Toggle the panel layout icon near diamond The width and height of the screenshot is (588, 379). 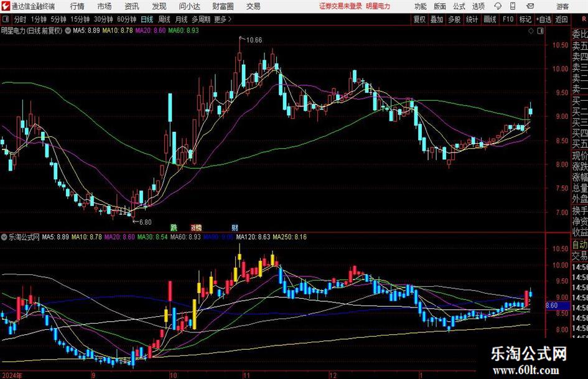coord(540,31)
